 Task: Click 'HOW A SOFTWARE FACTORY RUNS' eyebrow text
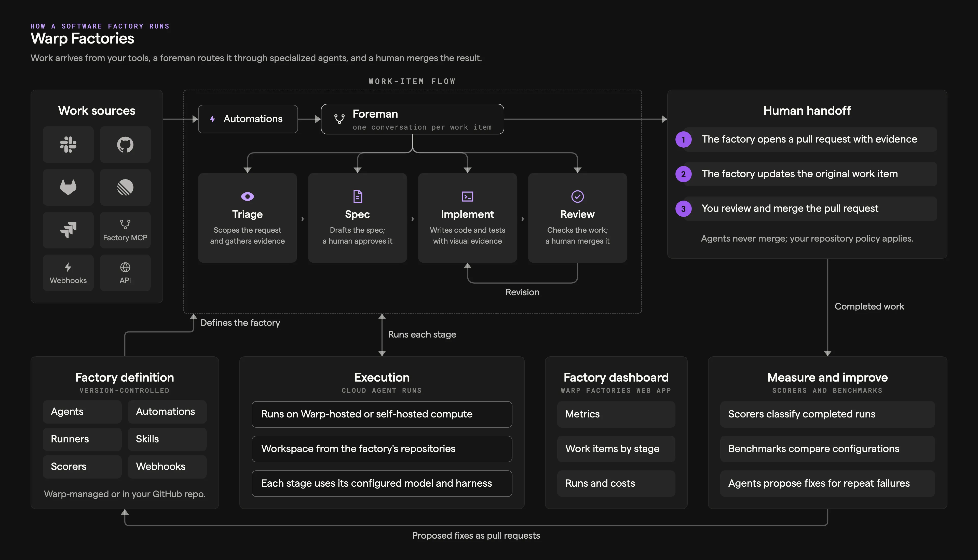tap(100, 26)
